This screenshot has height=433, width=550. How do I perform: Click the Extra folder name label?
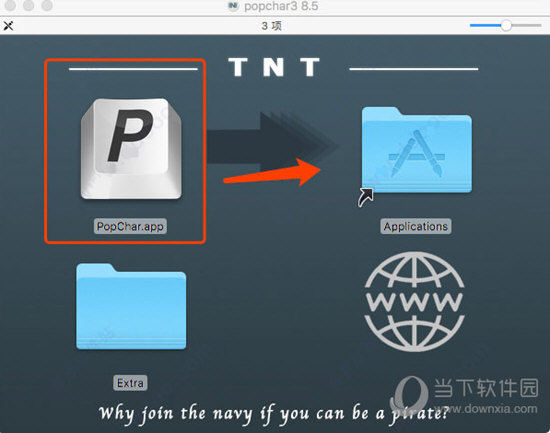(130, 383)
